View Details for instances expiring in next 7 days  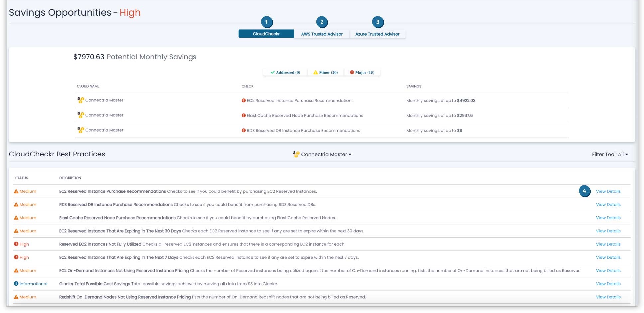pyautogui.click(x=608, y=257)
